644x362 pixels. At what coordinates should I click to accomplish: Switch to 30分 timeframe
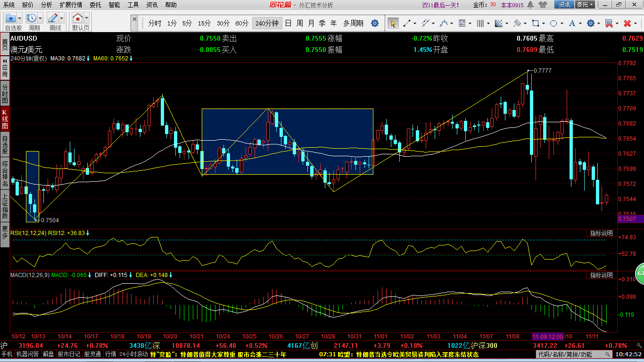[x=223, y=23]
